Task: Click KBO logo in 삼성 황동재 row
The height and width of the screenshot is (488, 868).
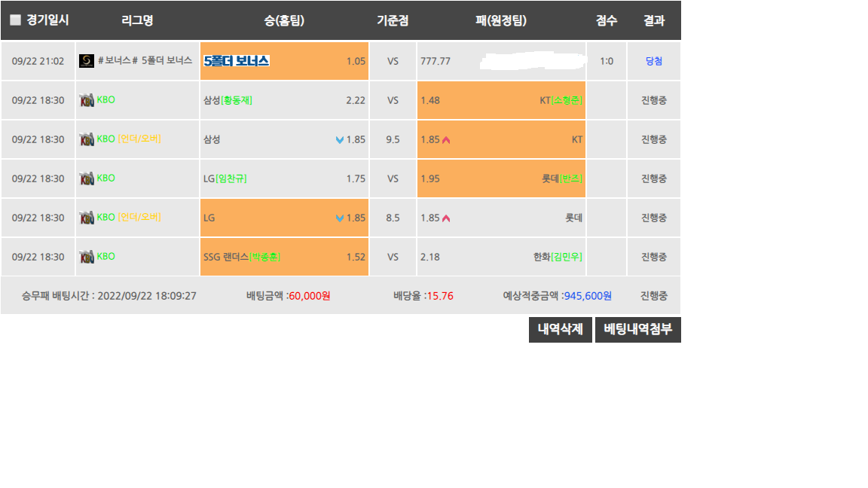Action: 87,100
